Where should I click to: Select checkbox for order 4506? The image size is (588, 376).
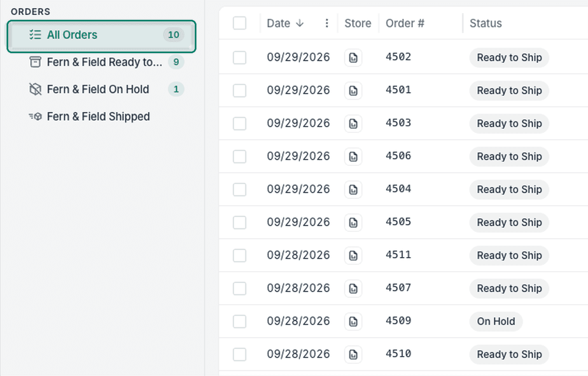[240, 157]
